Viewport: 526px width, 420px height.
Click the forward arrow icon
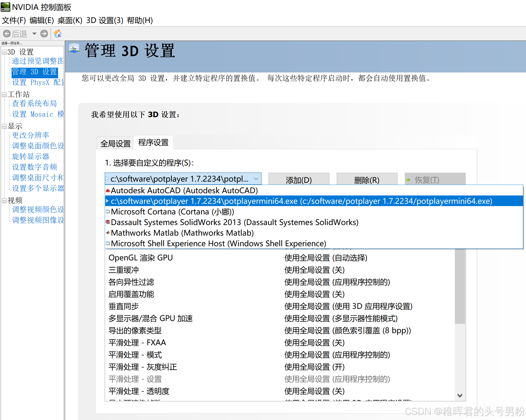tap(44, 34)
